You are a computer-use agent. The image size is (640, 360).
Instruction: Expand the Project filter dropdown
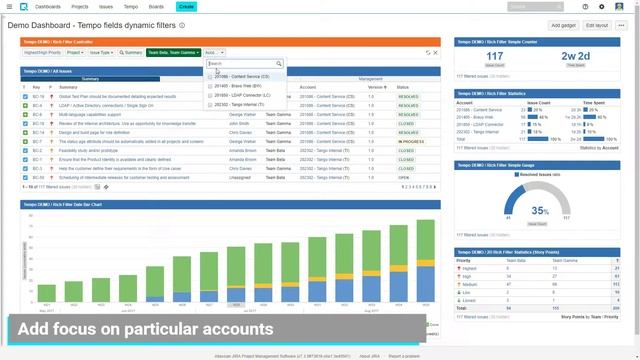(75, 53)
